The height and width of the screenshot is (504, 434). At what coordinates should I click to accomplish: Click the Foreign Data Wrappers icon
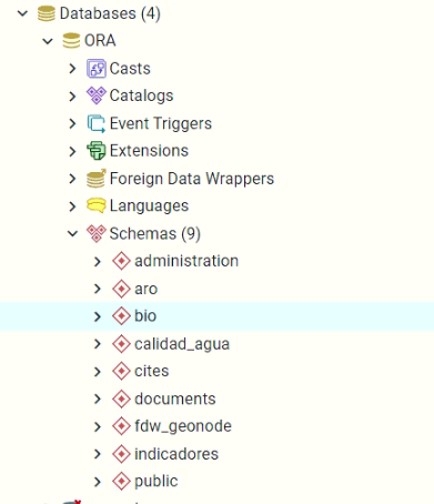pyautogui.click(x=96, y=179)
